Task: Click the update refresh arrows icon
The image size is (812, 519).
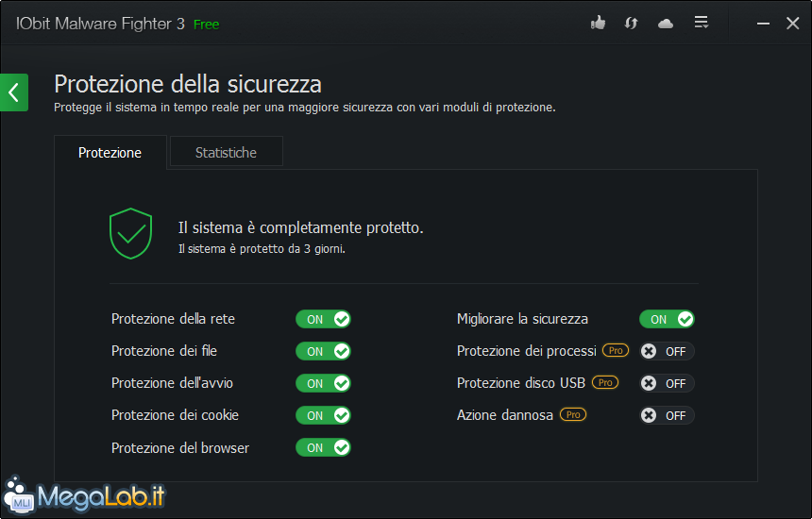Action: [x=631, y=24]
